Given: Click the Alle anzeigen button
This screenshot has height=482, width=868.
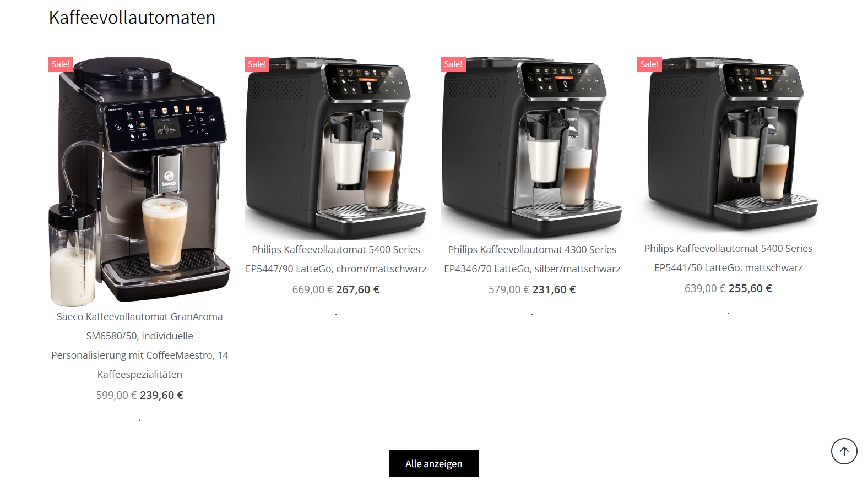Looking at the screenshot, I should click(434, 464).
